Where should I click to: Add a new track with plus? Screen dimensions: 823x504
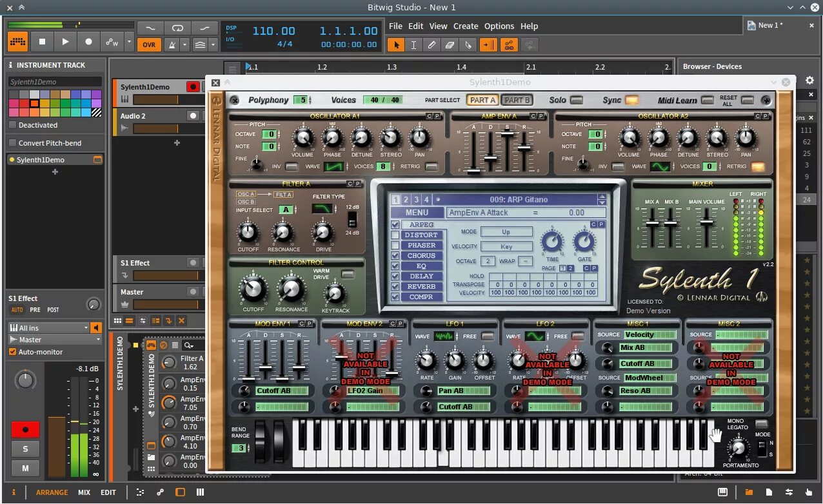pyautogui.click(x=177, y=143)
